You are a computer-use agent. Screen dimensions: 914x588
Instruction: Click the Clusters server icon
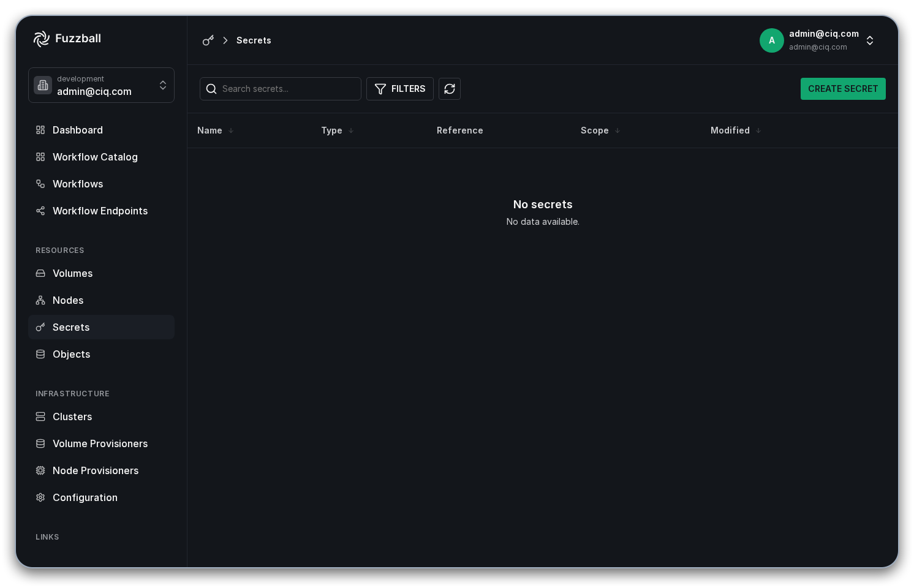(40, 417)
